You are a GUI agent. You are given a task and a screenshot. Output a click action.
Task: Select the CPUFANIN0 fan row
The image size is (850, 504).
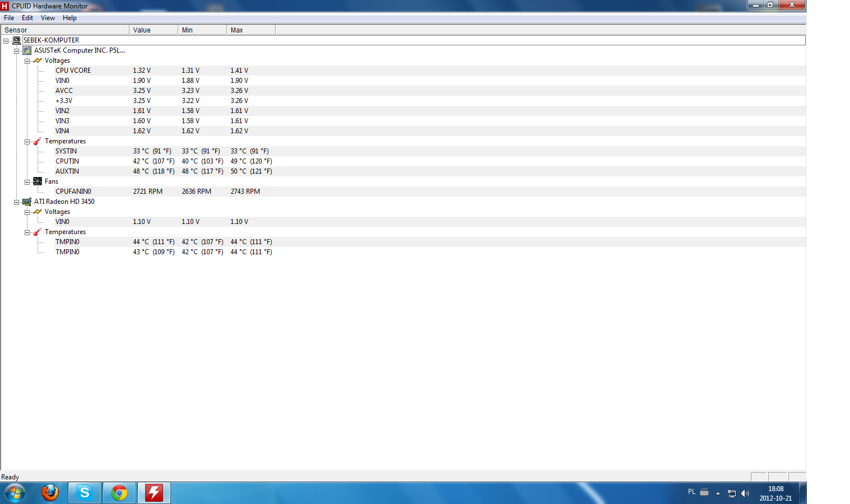tap(430, 192)
